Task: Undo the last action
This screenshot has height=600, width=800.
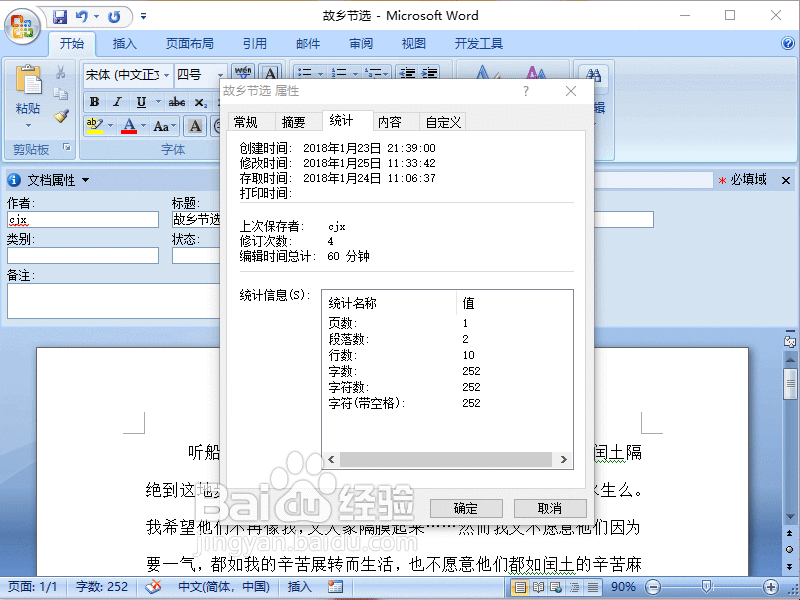Action: [x=82, y=17]
